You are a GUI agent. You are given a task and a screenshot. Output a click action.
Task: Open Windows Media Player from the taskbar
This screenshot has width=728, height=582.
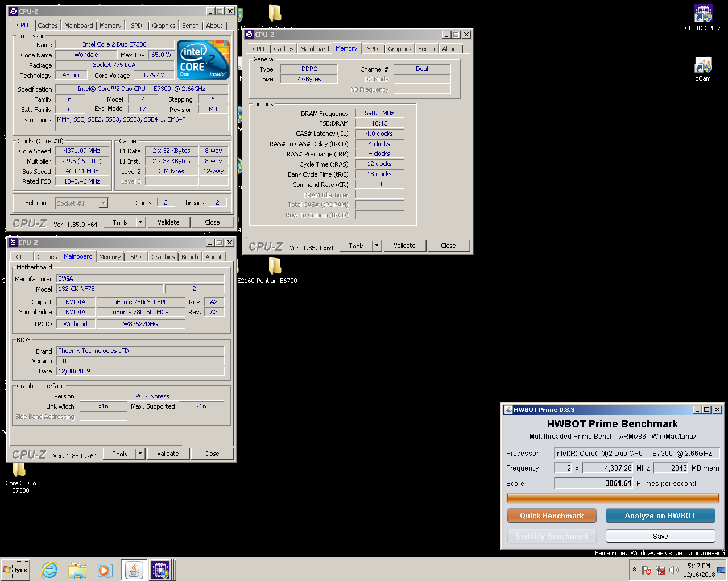(x=104, y=570)
